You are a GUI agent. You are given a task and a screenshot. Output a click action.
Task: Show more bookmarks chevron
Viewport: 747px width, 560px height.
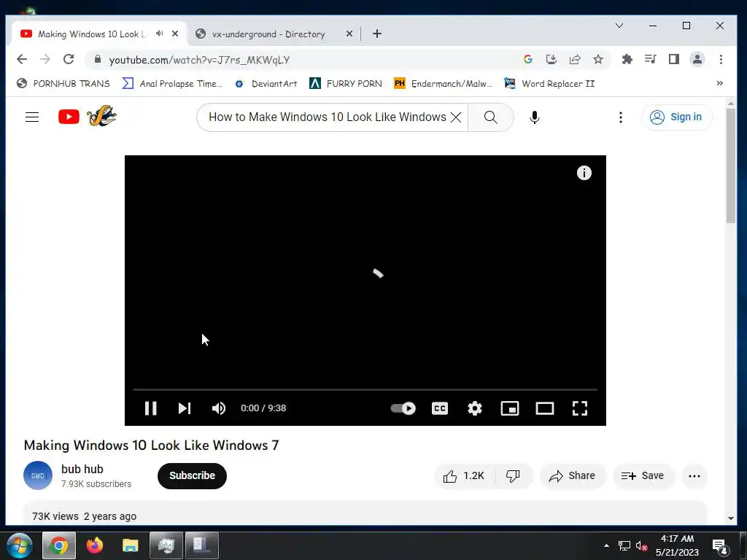[719, 83]
